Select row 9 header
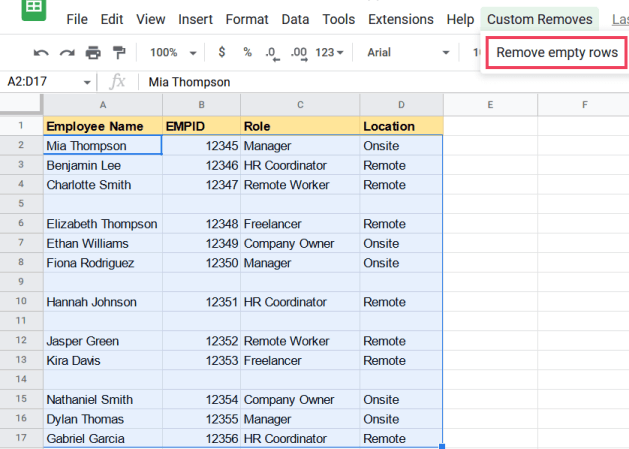 [x=21, y=282]
